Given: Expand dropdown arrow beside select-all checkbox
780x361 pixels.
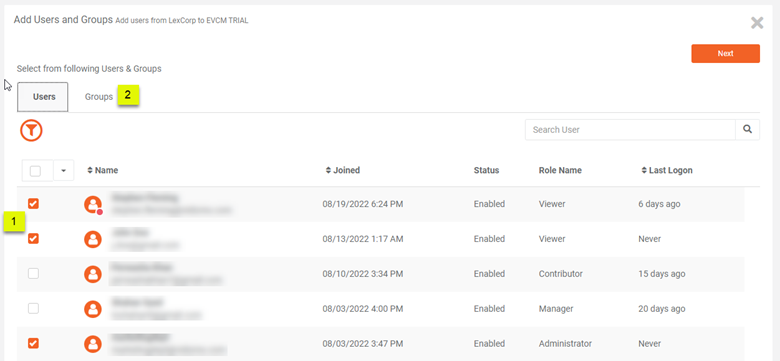Looking at the screenshot, I should click(63, 171).
